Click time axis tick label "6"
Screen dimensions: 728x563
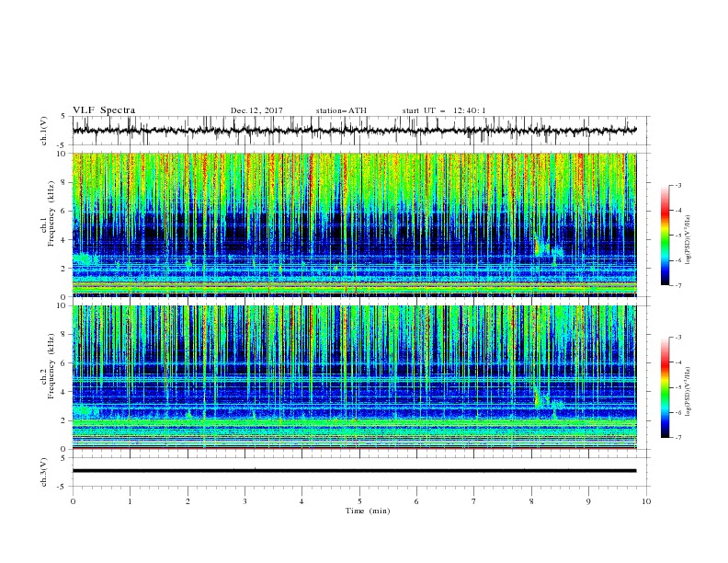(416, 501)
